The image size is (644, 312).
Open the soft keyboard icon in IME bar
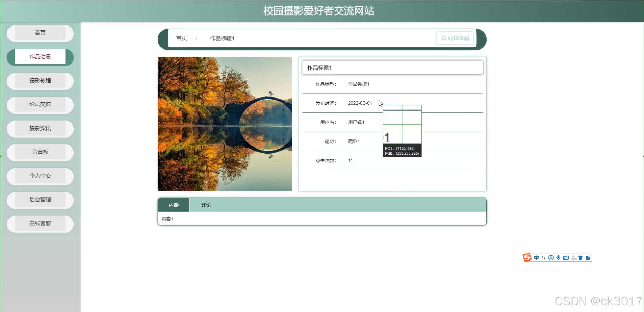pos(566,258)
